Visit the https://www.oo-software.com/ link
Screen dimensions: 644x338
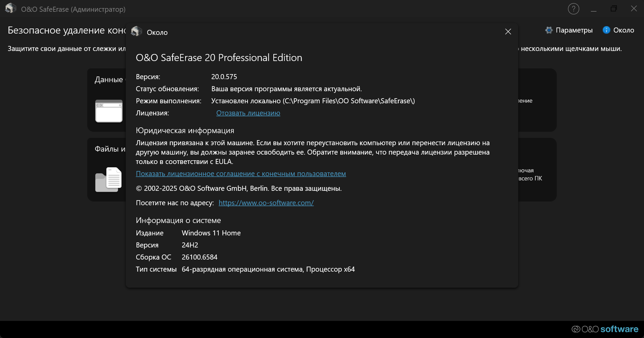[x=266, y=203]
